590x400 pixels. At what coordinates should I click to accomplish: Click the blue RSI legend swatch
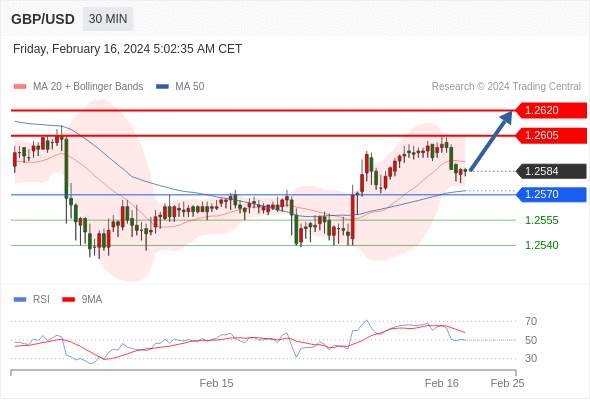pyautogui.click(x=20, y=300)
